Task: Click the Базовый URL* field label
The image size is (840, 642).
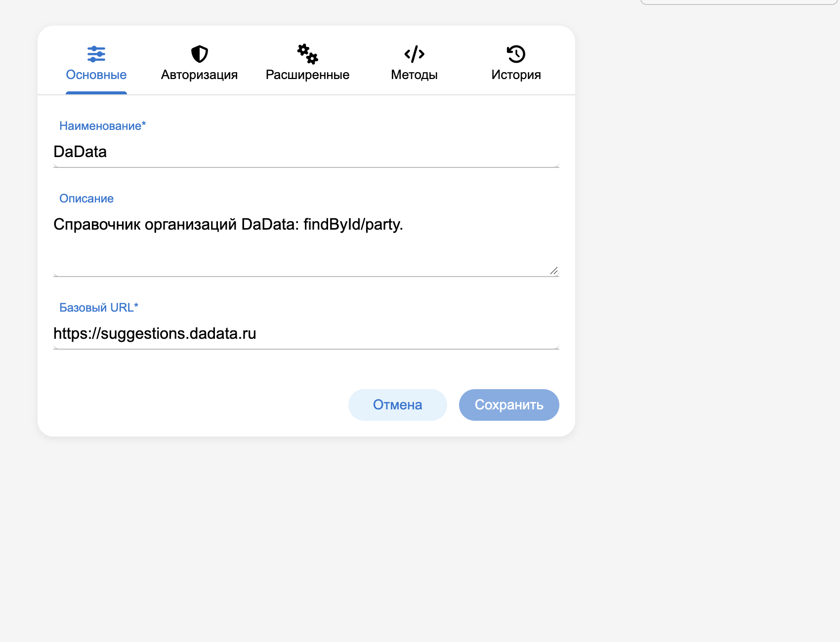Action: 99,308
